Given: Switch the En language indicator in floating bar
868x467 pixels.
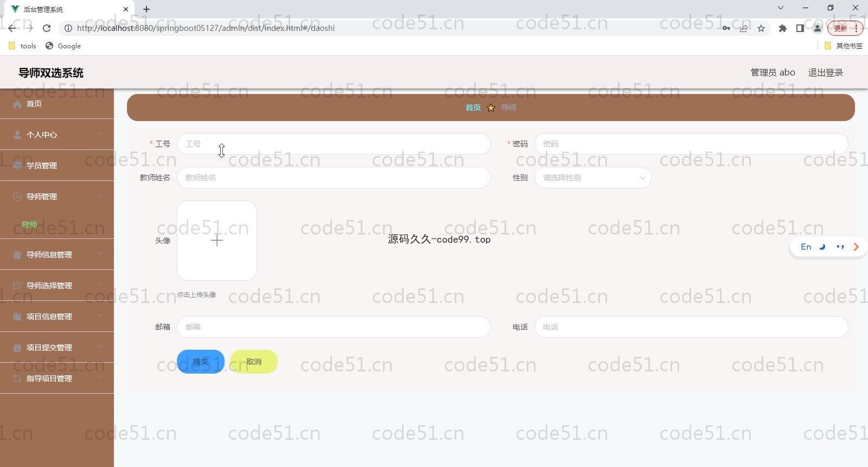Looking at the screenshot, I should (x=806, y=247).
